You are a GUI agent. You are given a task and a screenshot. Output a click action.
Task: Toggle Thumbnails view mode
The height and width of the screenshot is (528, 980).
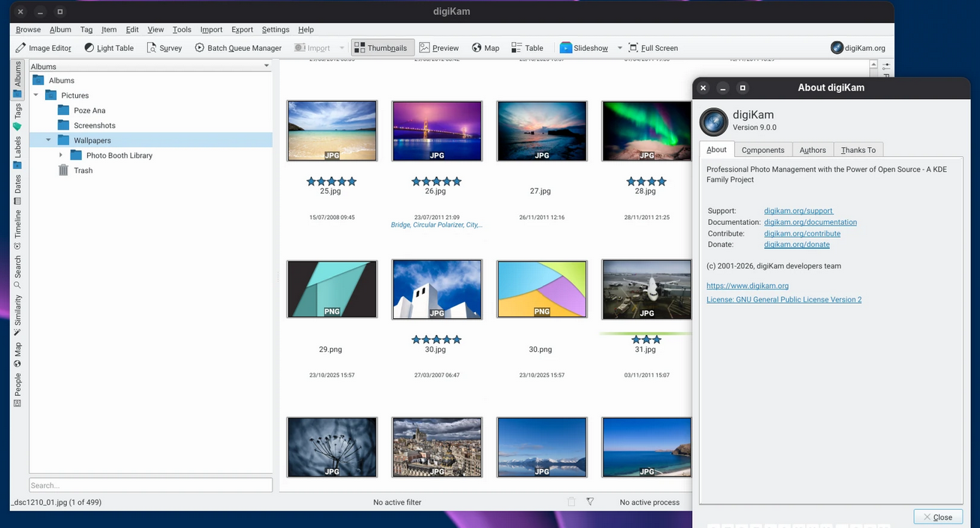point(382,46)
